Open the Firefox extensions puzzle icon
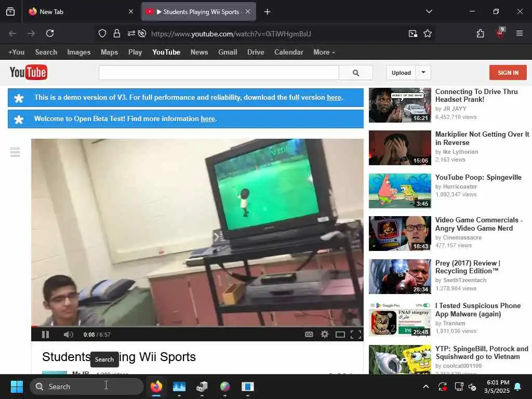 pyautogui.click(x=480, y=33)
